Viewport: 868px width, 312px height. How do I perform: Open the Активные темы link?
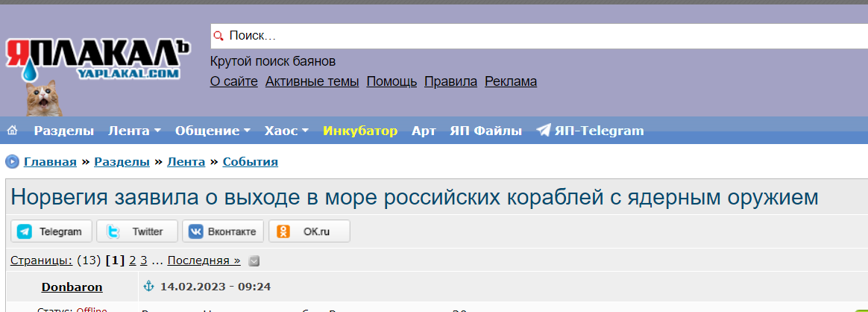pyautogui.click(x=312, y=81)
